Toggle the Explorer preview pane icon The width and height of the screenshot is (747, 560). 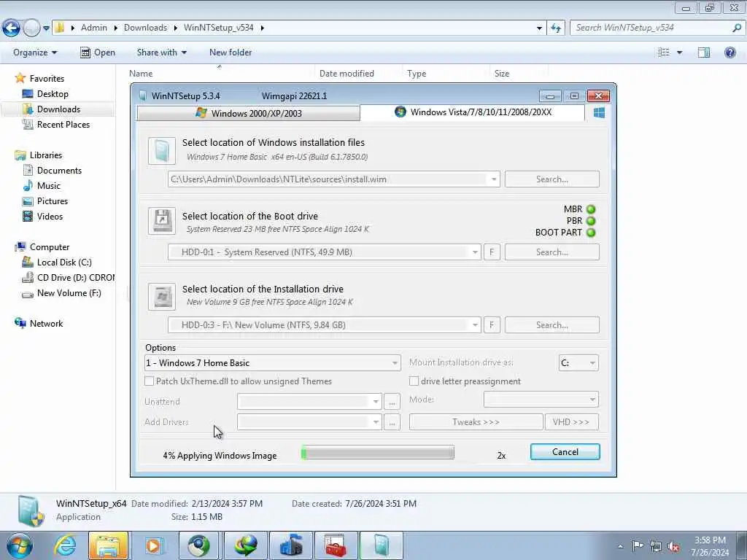(x=704, y=52)
